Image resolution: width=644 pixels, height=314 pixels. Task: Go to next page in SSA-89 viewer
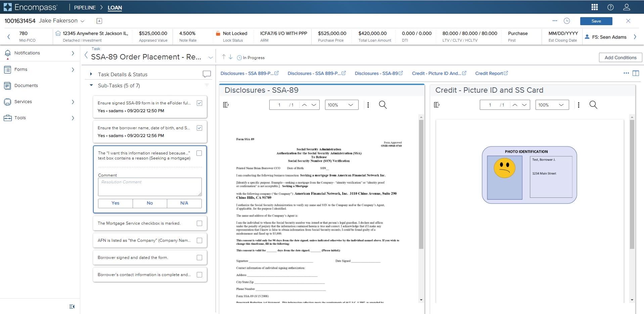coord(314,105)
